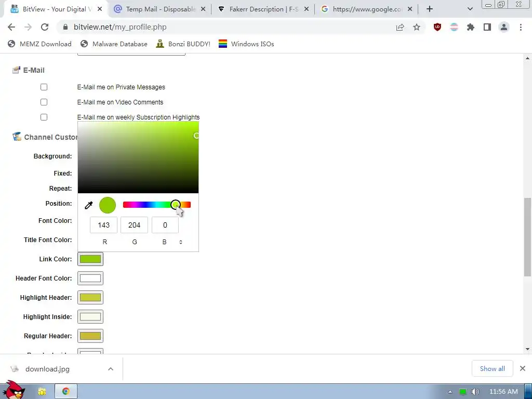Share this page via the share icon
The height and width of the screenshot is (399, 532).
[x=400, y=27]
